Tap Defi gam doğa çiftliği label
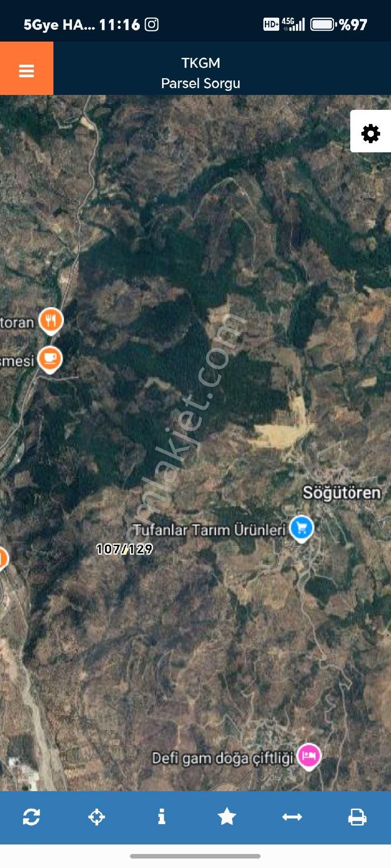The image size is (391, 868). (x=223, y=758)
